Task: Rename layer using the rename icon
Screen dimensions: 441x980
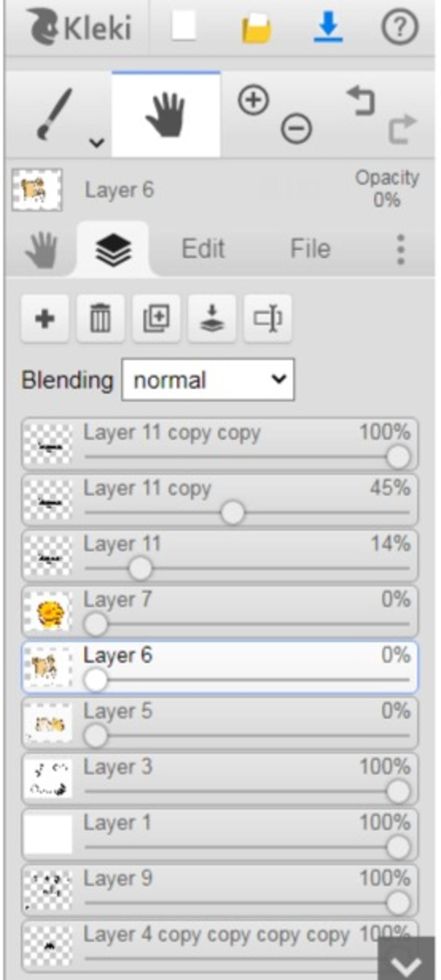Action: click(267, 319)
